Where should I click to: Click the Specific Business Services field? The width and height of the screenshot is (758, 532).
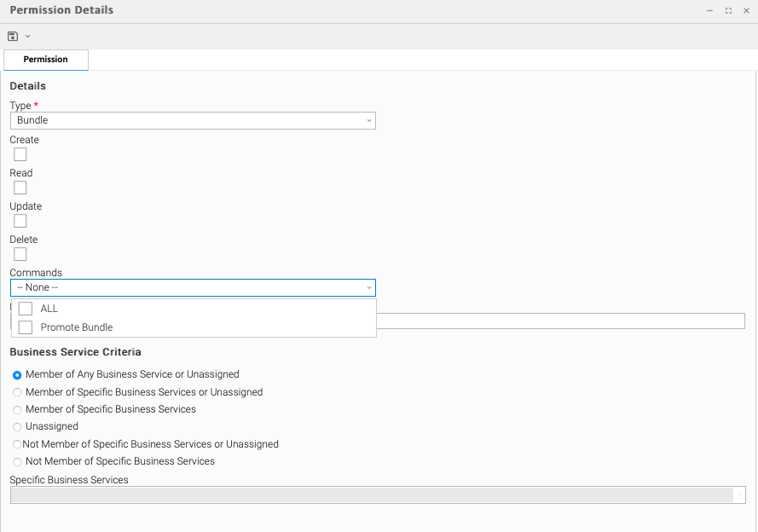coord(372,494)
